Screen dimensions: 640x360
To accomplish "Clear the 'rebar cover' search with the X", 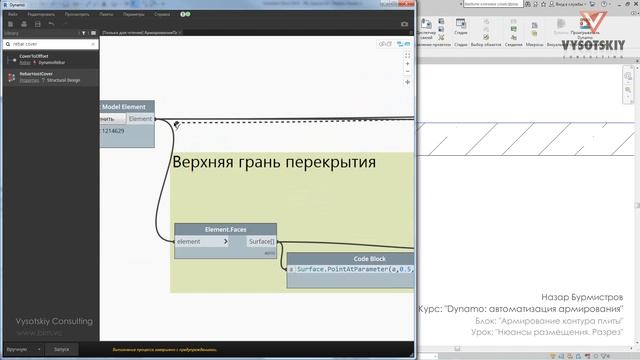I will tap(93, 44).
